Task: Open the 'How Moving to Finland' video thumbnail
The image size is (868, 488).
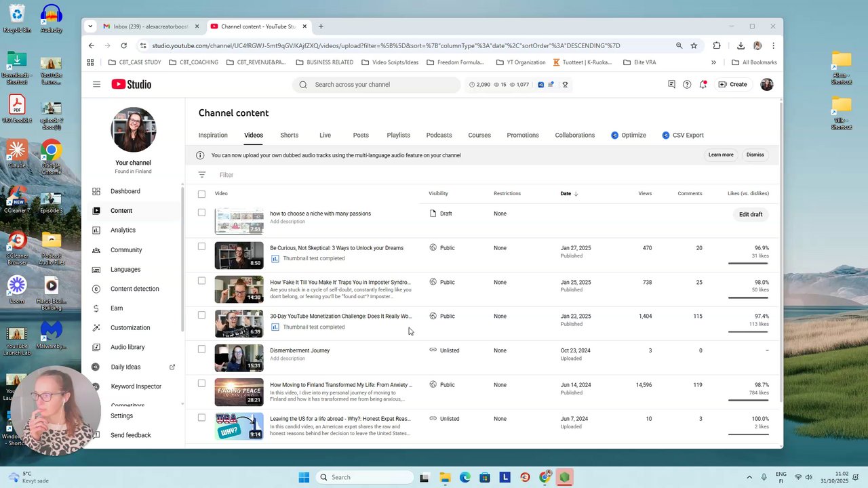Action: (x=239, y=392)
